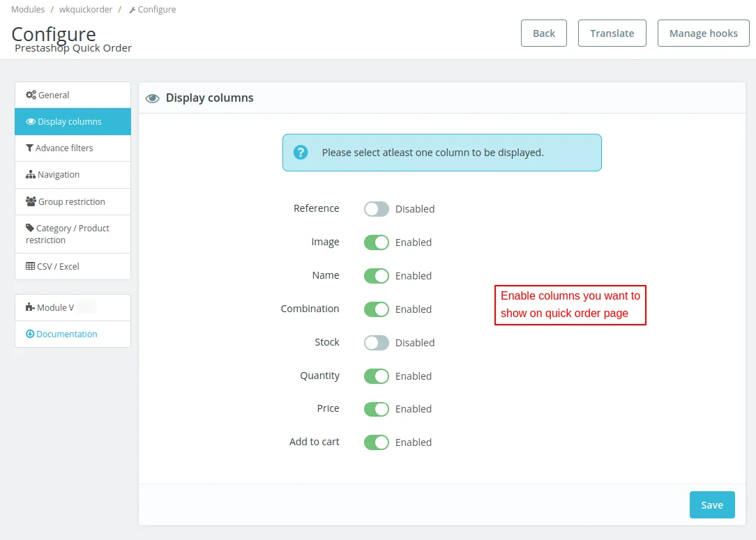This screenshot has width=756, height=540.
Task: Disable the Add to cart toggle
Action: [x=376, y=442]
